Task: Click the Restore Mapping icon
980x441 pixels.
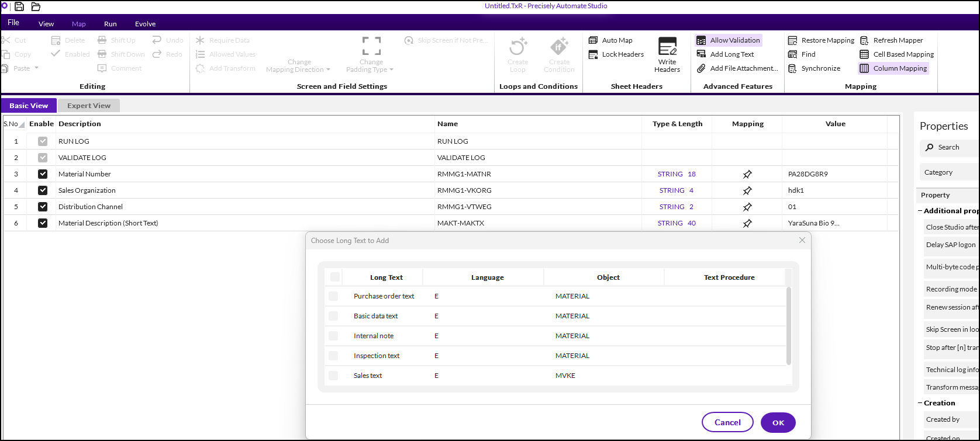Action: coord(792,40)
